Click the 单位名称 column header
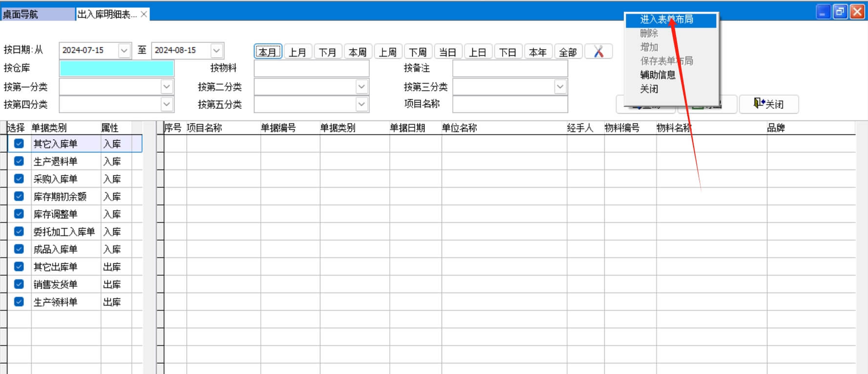This screenshot has width=868, height=374. (x=459, y=128)
